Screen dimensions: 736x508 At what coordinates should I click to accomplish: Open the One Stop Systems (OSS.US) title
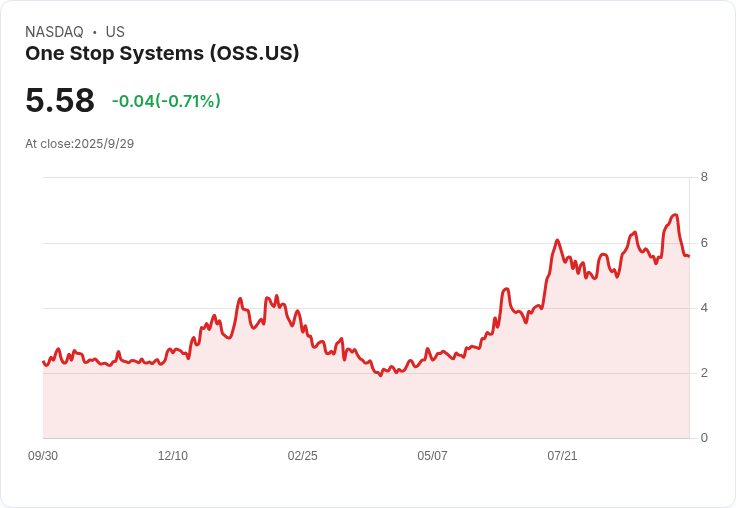click(x=162, y=54)
